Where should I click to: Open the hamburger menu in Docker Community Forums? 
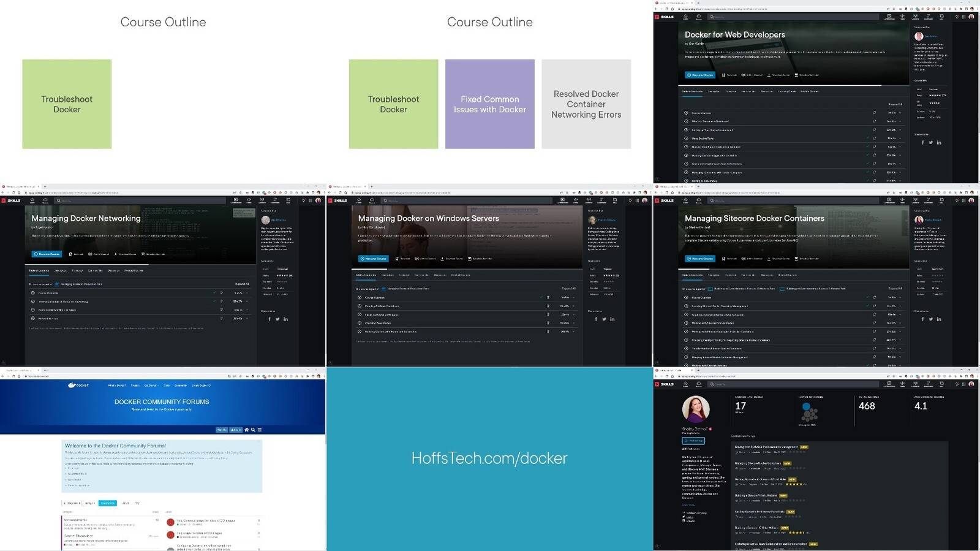point(260,430)
